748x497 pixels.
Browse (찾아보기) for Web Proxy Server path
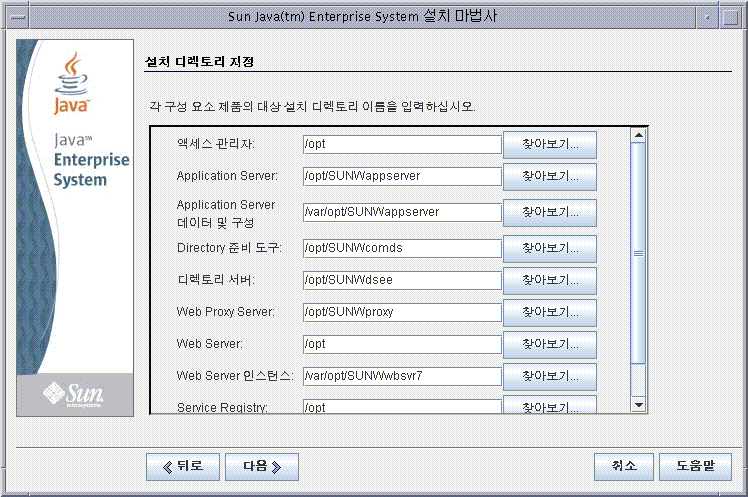(550, 312)
